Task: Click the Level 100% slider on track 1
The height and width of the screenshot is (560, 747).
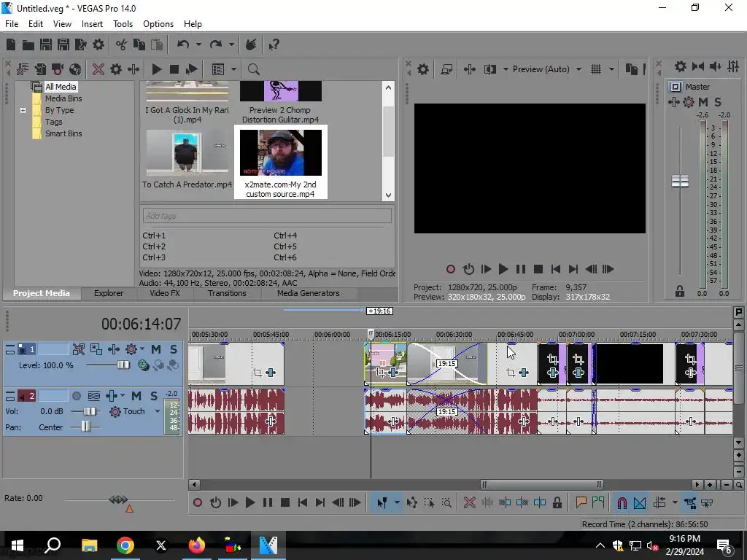Action: pyautogui.click(x=123, y=365)
